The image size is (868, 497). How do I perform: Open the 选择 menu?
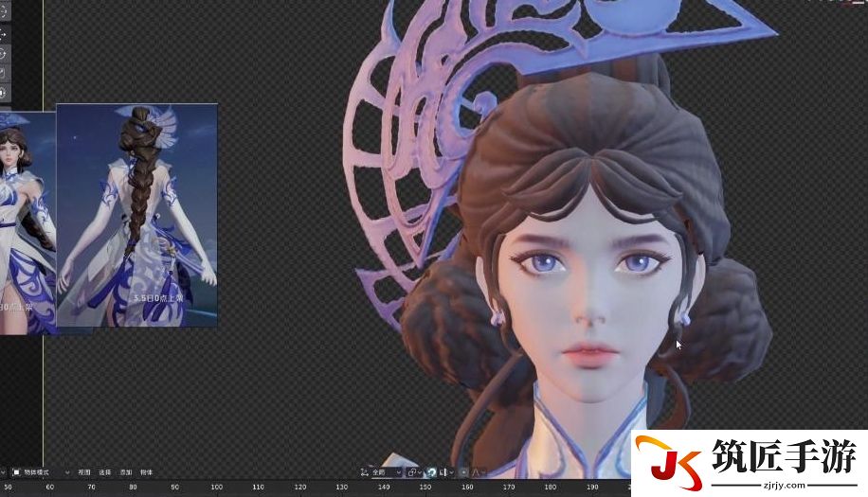[105, 472]
